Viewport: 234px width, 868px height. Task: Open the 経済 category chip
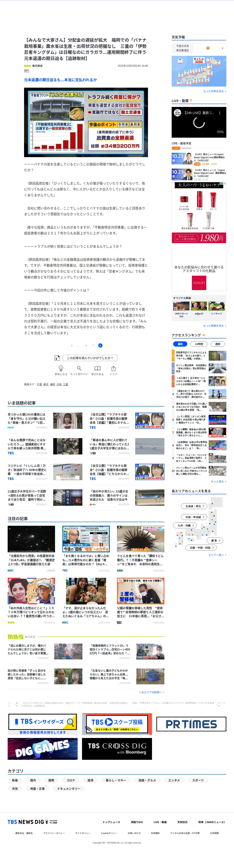point(91,780)
